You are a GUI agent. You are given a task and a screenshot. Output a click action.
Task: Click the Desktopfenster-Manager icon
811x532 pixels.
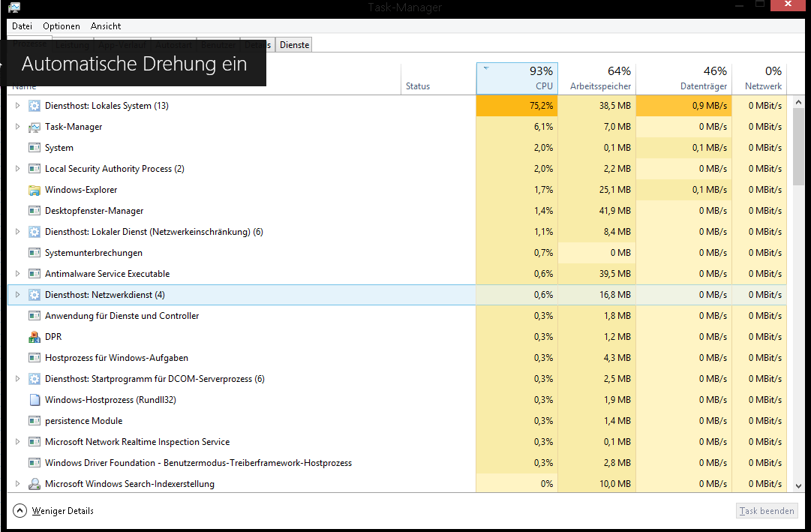point(35,211)
